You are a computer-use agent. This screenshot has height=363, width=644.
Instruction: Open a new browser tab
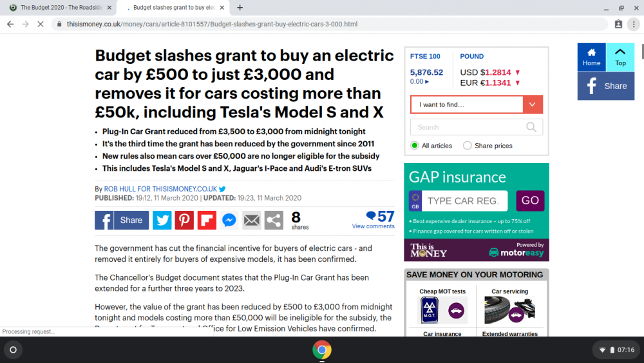(240, 7)
